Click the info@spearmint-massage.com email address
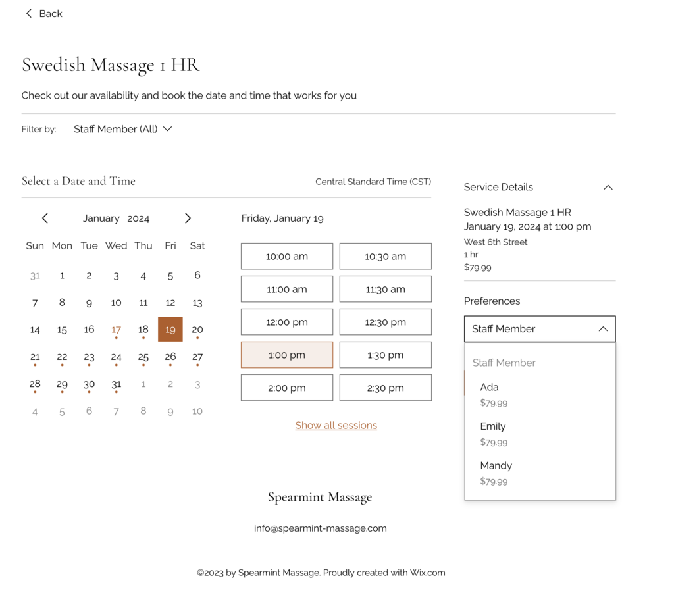The width and height of the screenshot is (674, 616). coord(321,528)
